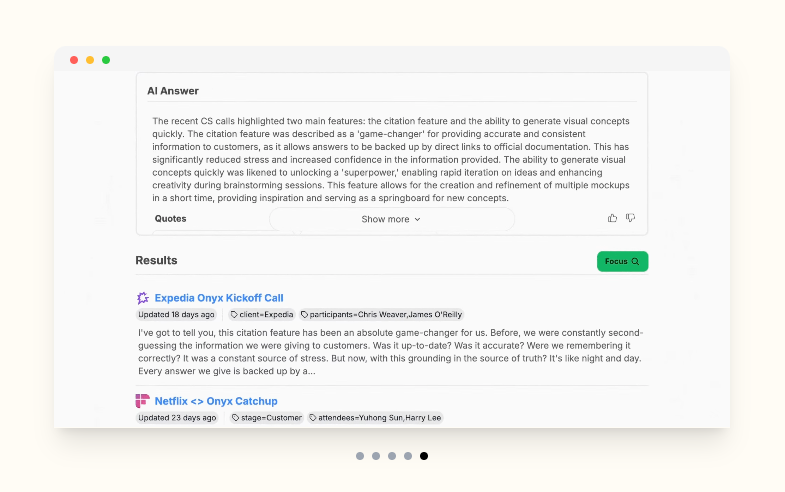Click the Netflix Onyx Catchup source icon

coord(143,401)
